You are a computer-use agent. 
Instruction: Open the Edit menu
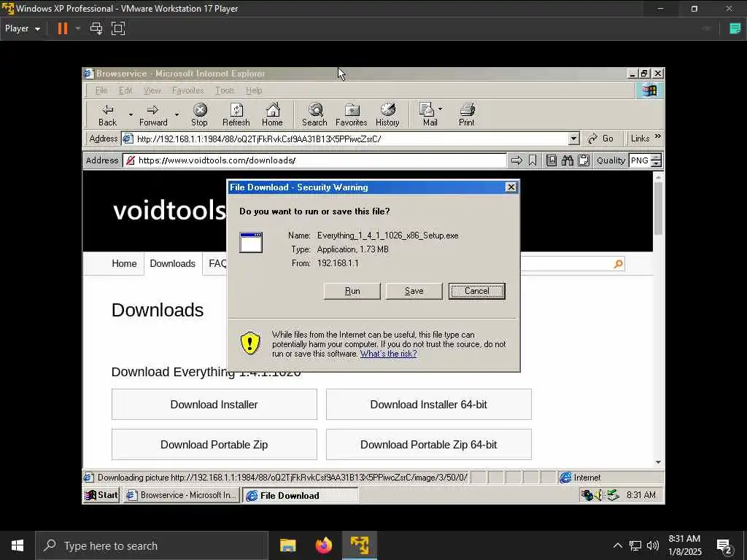coord(125,90)
